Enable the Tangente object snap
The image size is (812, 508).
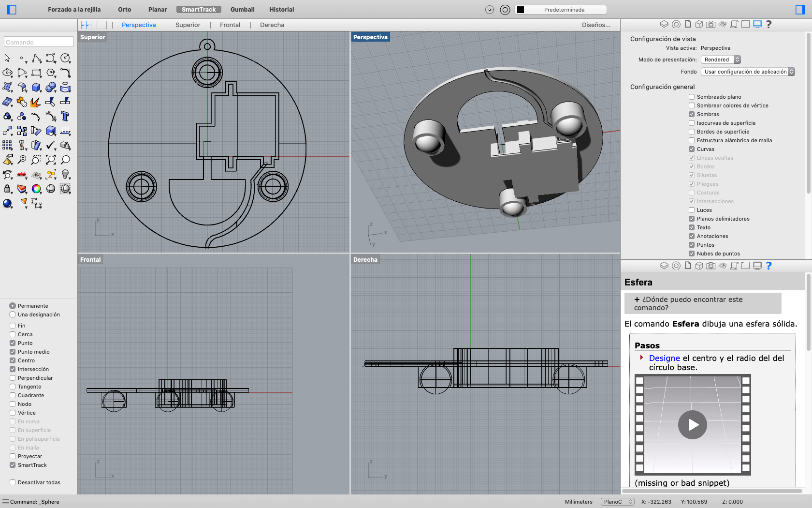point(13,387)
